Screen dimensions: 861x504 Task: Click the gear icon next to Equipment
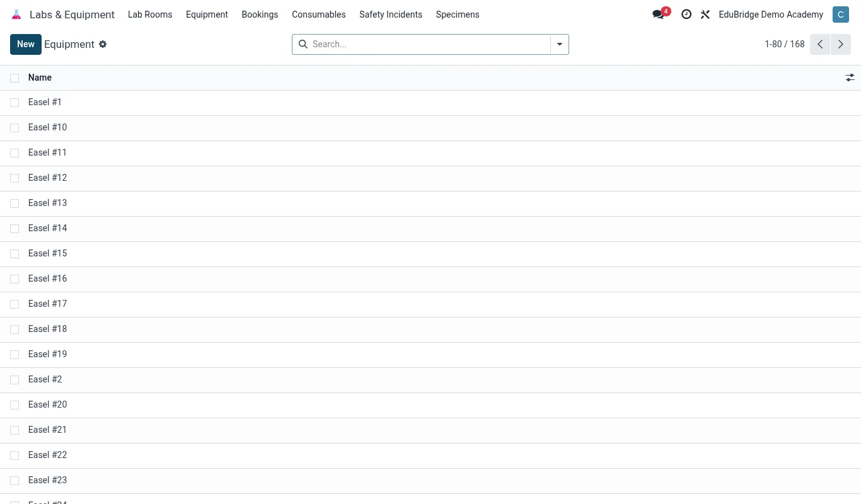click(x=103, y=44)
